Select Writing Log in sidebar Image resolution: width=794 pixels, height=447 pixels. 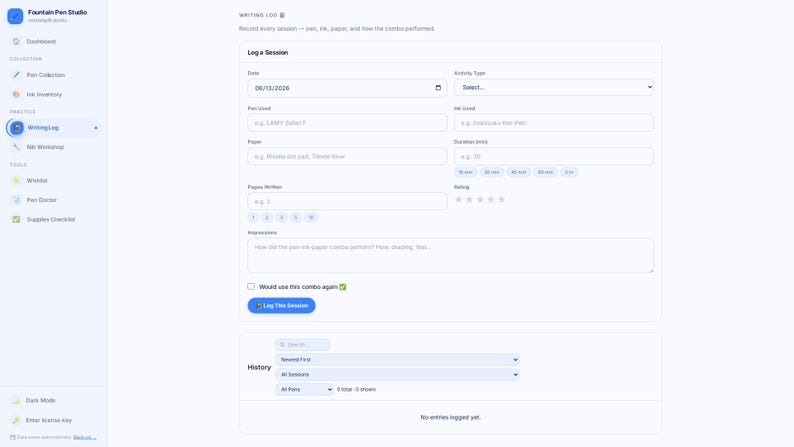54,128
